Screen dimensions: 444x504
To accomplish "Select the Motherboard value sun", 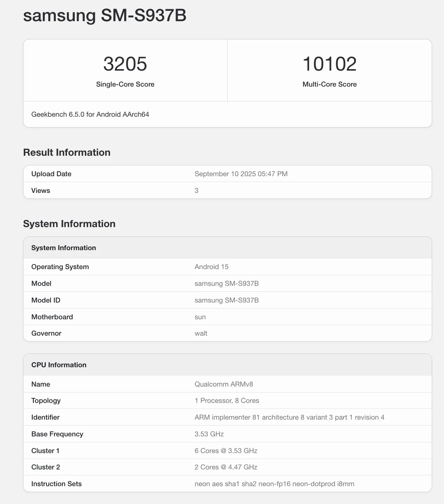I will [200, 317].
